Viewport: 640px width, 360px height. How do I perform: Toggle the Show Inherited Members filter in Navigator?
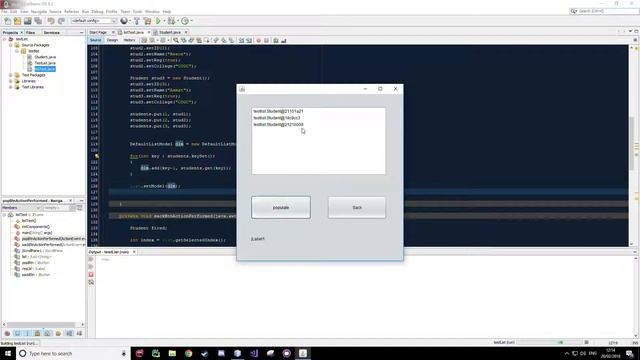[7, 333]
